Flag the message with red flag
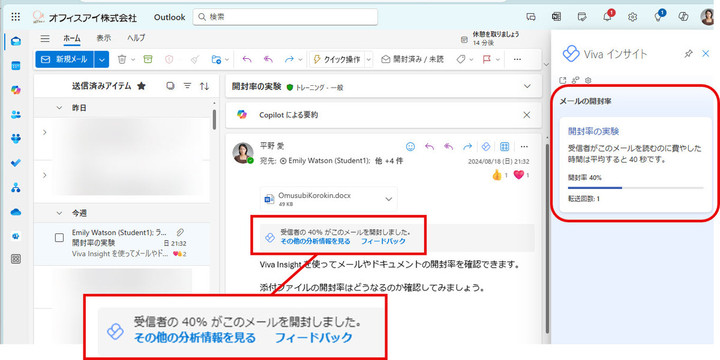Image resolution: width=720 pixels, height=360 pixels. click(486, 59)
